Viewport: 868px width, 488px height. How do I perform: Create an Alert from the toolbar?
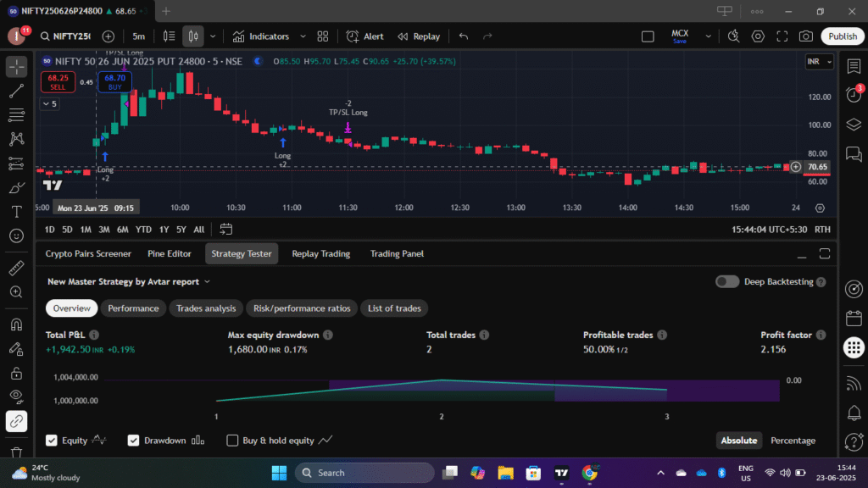click(364, 36)
